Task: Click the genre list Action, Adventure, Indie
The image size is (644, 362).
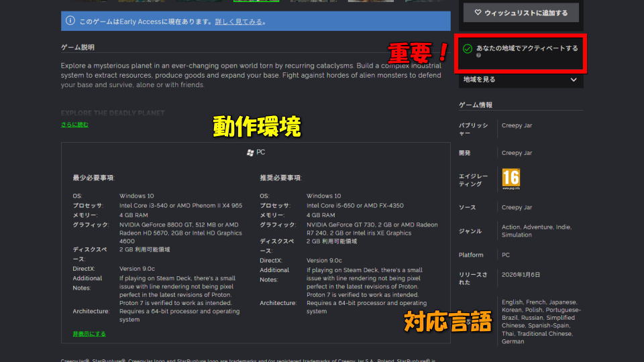Action: tap(536, 231)
